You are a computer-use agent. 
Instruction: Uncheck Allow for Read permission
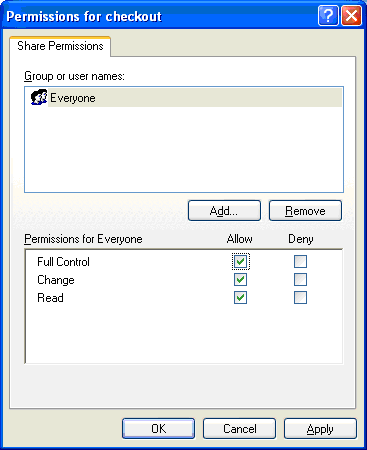(240, 297)
